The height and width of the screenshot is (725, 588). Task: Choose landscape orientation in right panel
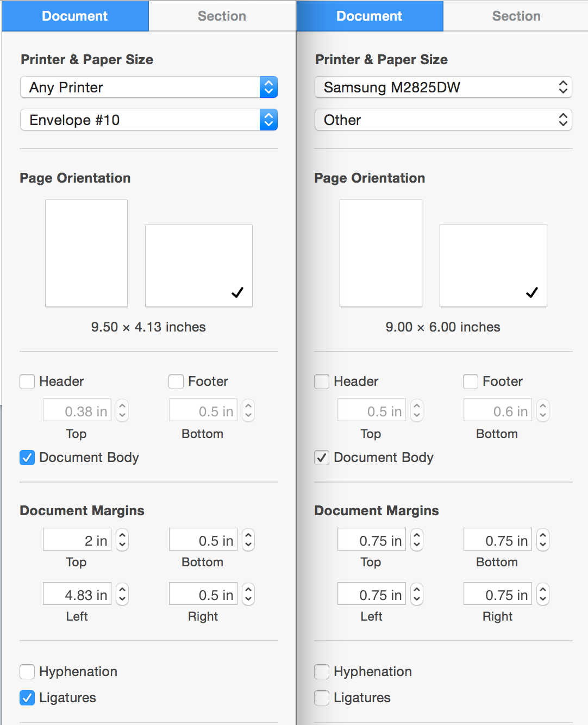pyautogui.click(x=493, y=266)
